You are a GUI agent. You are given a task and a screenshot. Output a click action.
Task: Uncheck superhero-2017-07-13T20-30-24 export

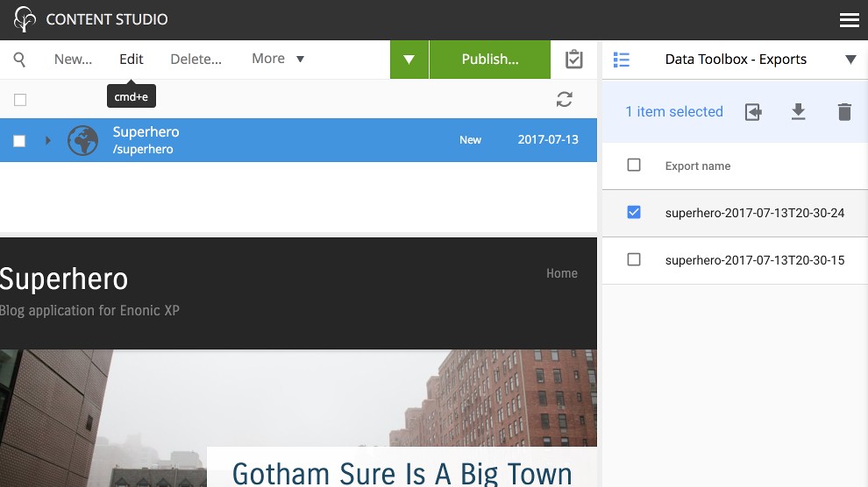(634, 212)
